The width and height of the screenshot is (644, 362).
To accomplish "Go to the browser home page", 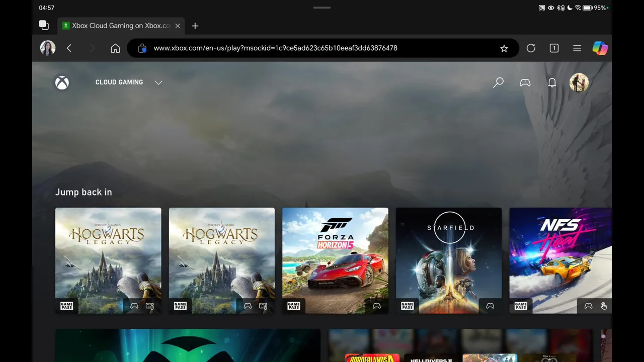I will pyautogui.click(x=115, y=48).
